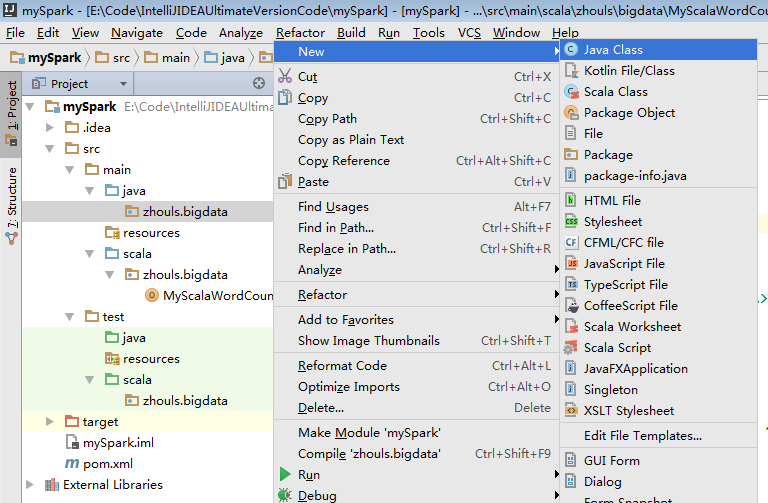Choose Edit File Templates...
Image resolution: width=768 pixels, height=503 pixels.
point(659,436)
